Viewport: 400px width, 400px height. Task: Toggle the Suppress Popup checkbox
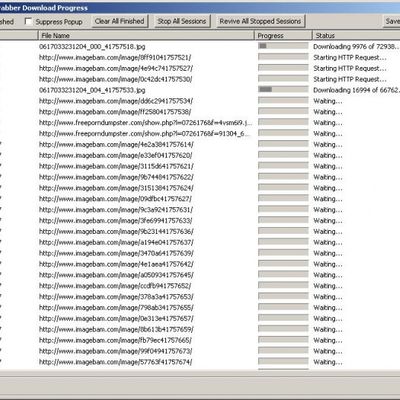click(x=29, y=22)
